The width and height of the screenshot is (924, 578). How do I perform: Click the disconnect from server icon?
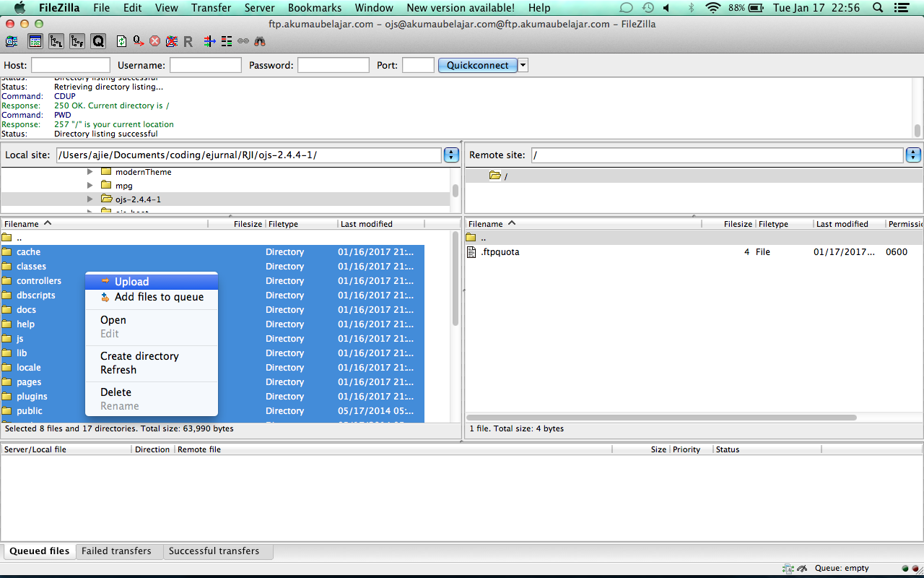pyautogui.click(x=172, y=42)
